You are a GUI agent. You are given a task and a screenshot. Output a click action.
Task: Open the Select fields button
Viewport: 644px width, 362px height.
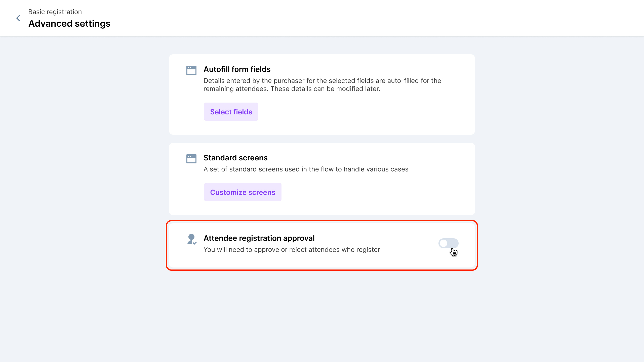231,112
